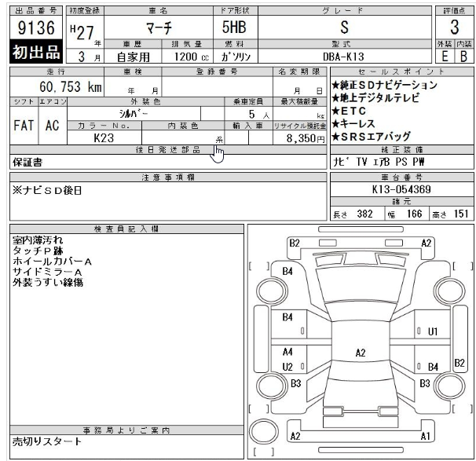Click the chassis number K13-054369
The height and width of the screenshot is (461, 476).
coord(401,189)
